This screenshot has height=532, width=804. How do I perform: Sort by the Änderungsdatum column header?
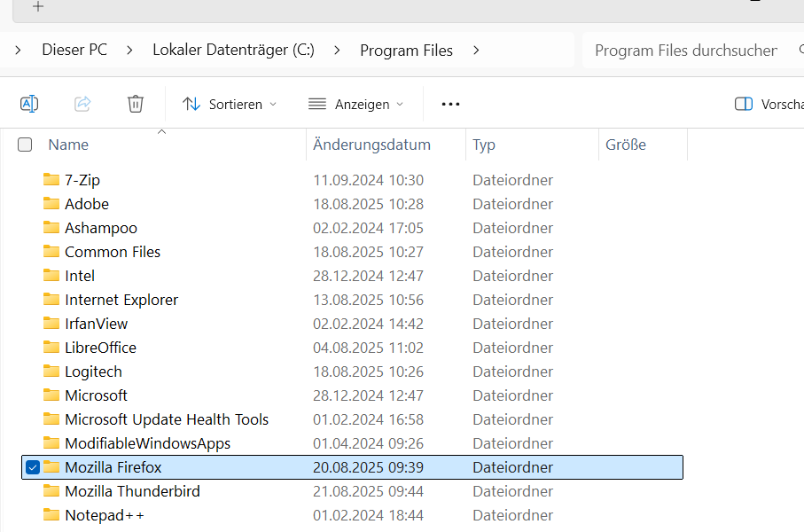[371, 145]
